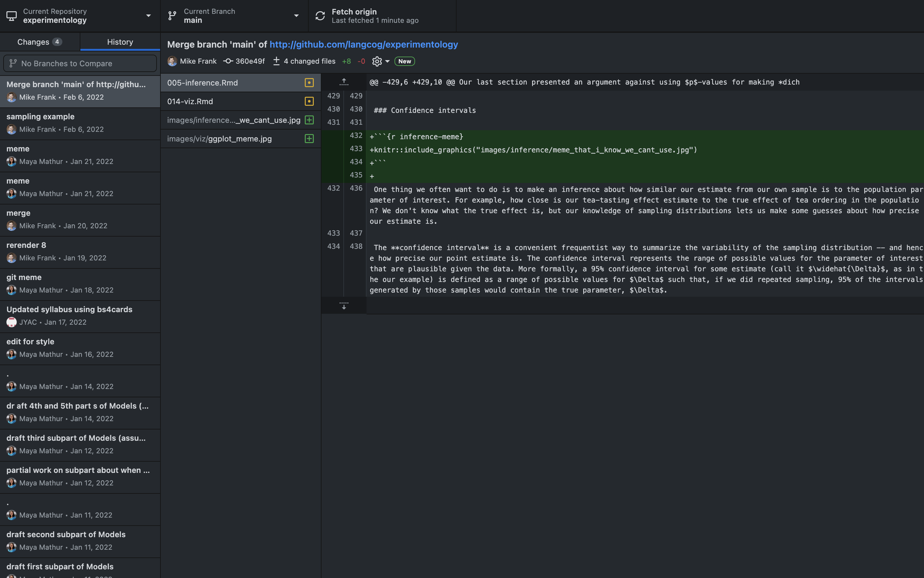This screenshot has height=578, width=924.
Task: Switch to the History tab
Action: point(120,42)
